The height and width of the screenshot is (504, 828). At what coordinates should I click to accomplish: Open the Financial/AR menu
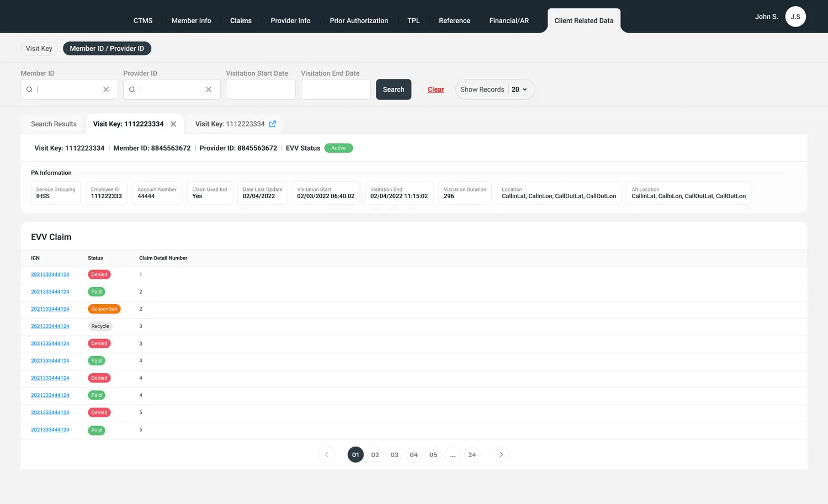[509, 20]
